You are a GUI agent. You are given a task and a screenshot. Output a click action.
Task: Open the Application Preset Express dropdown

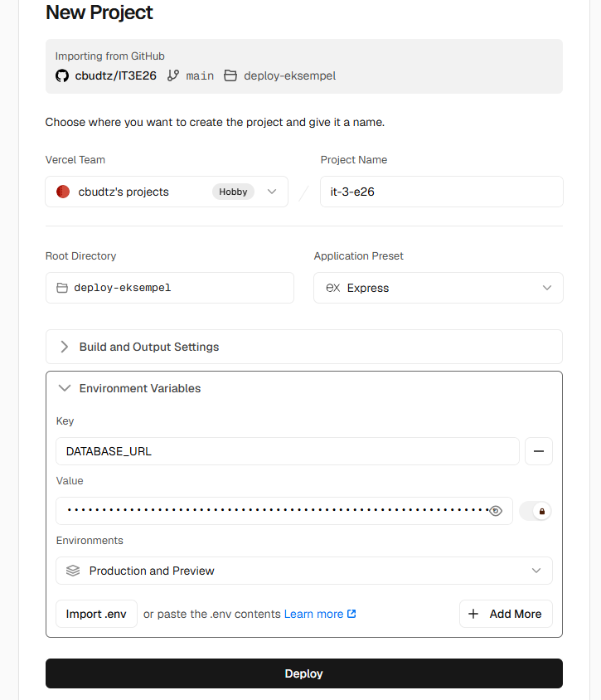(439, 288)
